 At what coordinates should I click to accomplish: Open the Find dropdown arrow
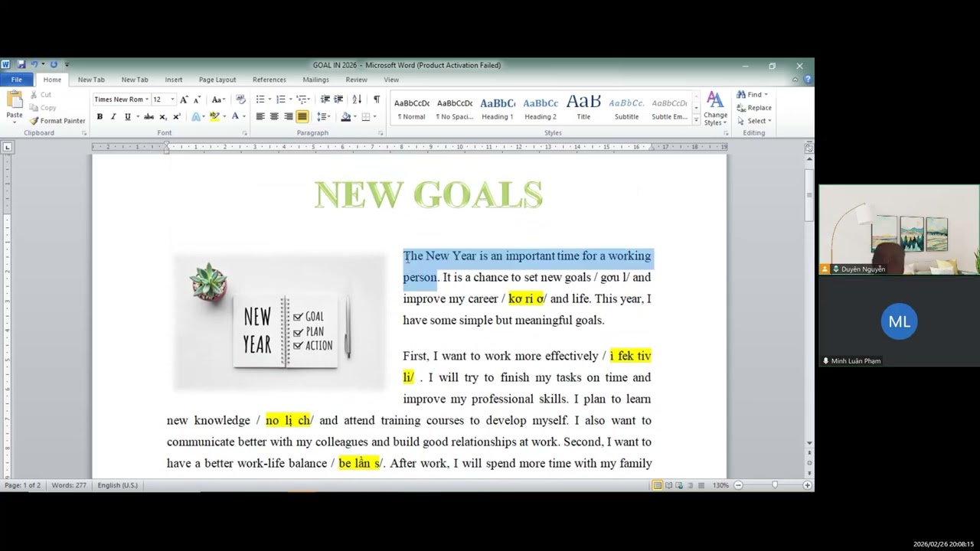pos(766,95)
